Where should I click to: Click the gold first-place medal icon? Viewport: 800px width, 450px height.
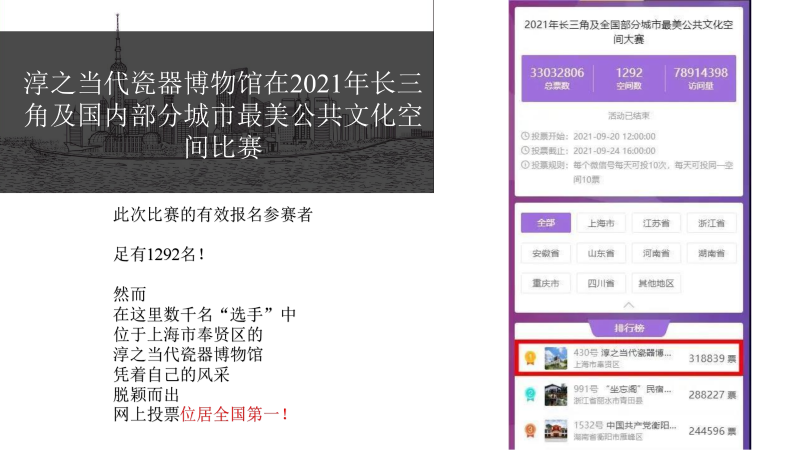coord(530,359)
